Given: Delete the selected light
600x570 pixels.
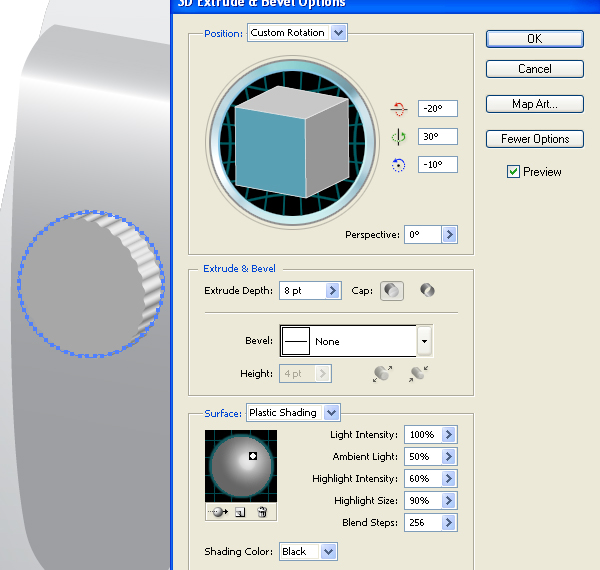Looking at the screenshot, I should 262,512.
